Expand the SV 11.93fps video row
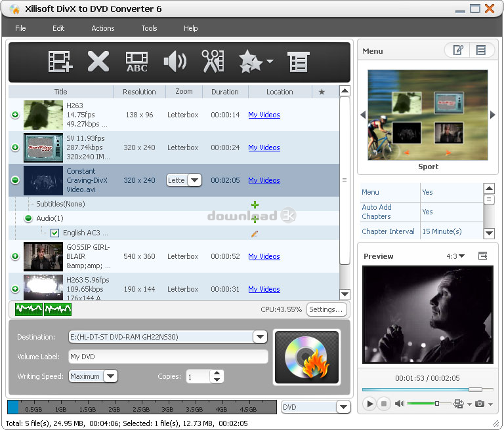Viewport: 504px width, 430px height. tap(15, 147)
